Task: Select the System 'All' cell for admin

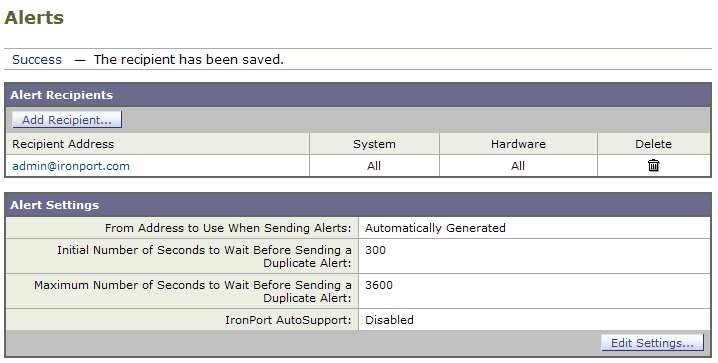Action: [x=374, y=166]
